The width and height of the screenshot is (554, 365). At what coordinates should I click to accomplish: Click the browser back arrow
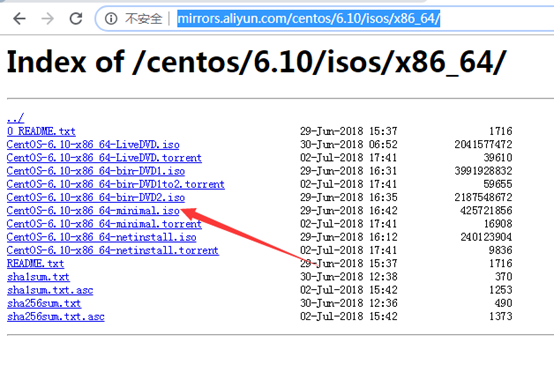pos(19,18)
